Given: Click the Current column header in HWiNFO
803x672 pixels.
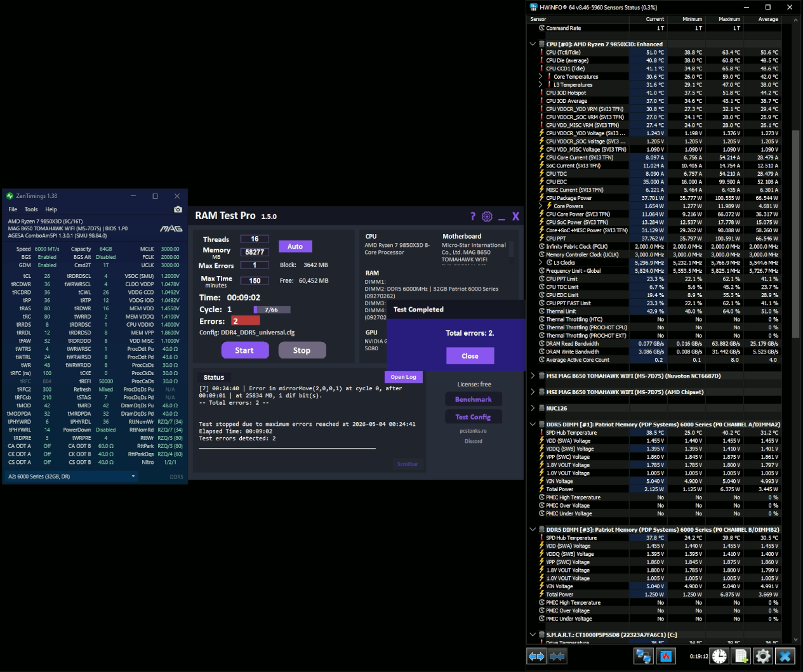Looking at the screenshot, I should click(x=647, y=19).
